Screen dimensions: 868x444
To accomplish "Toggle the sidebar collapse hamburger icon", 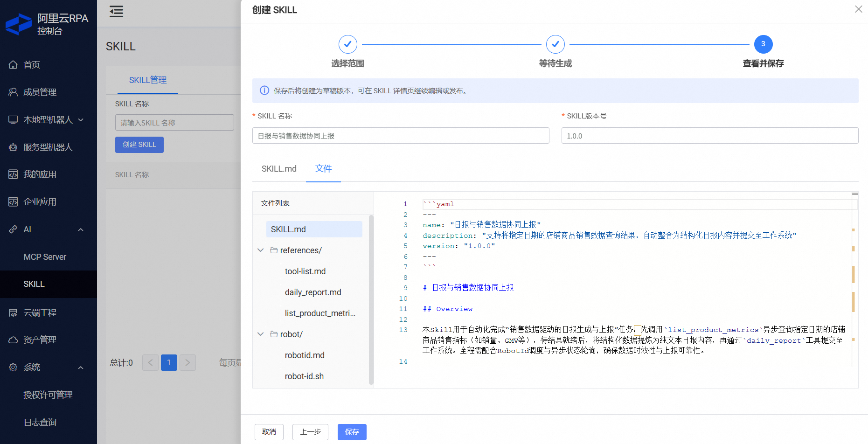I will (116, 11).
